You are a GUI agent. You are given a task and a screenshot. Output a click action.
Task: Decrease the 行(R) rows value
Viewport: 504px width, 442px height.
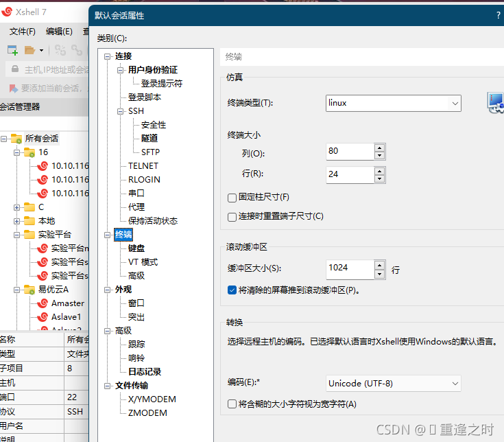pyautogui.click(x=380, y=179)
